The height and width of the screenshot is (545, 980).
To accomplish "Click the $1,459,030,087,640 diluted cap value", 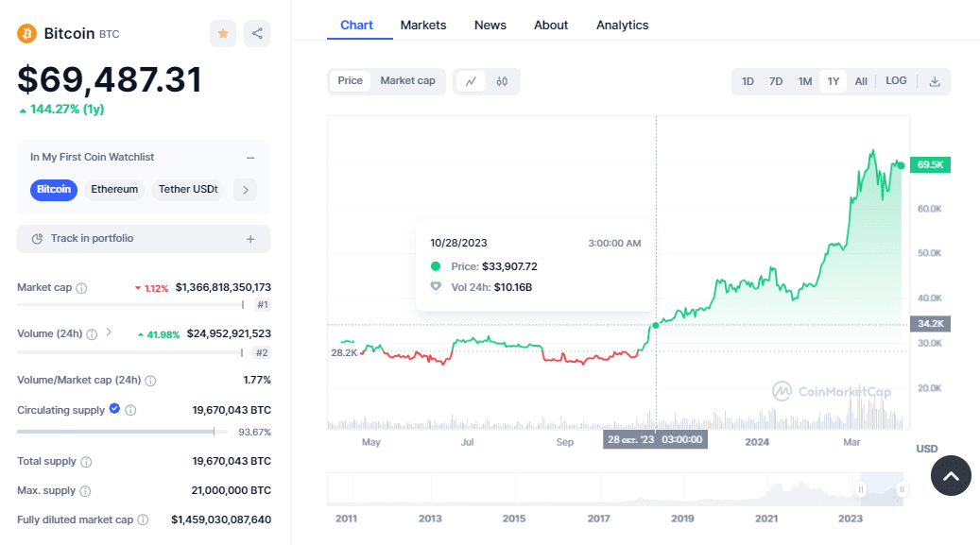I will point(221,520).
